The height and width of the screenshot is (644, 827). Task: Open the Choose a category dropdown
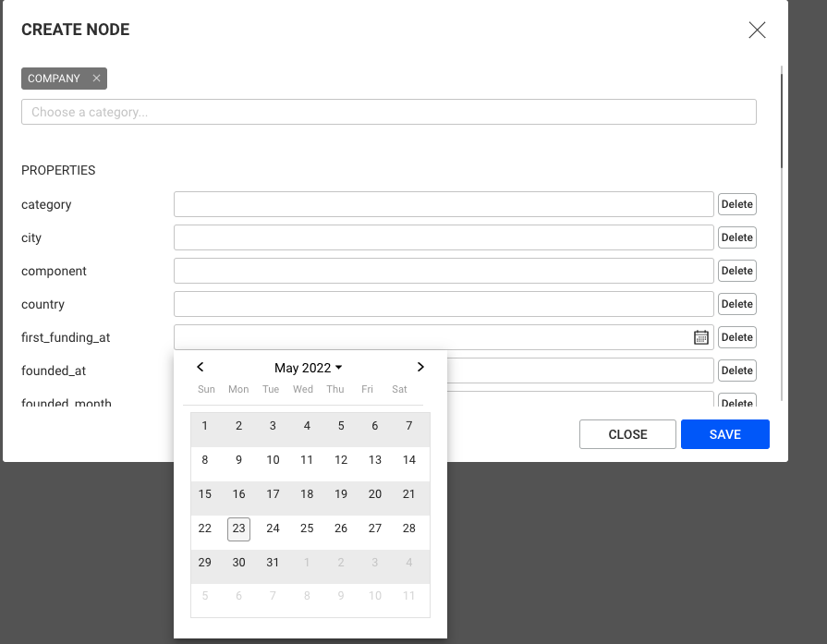tap(389, 112)
